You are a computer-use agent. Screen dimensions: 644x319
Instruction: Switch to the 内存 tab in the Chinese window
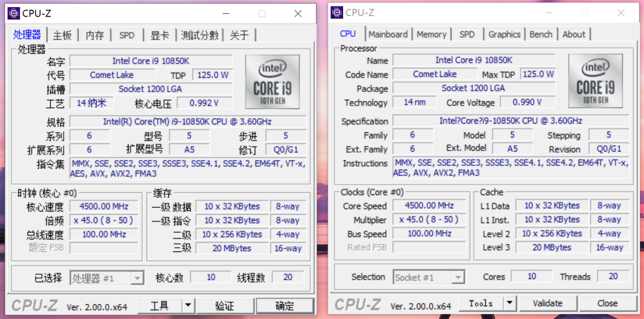(x=94, y=35)
